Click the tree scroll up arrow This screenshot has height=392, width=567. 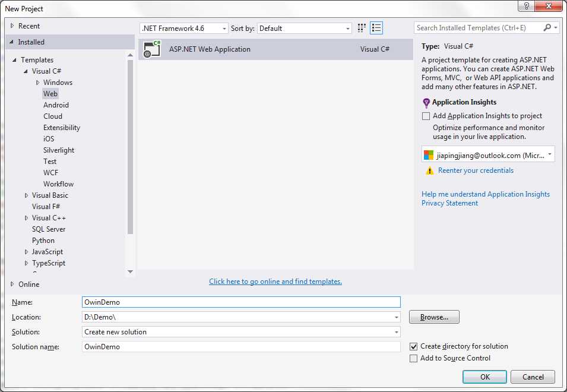tap(130, 55)
